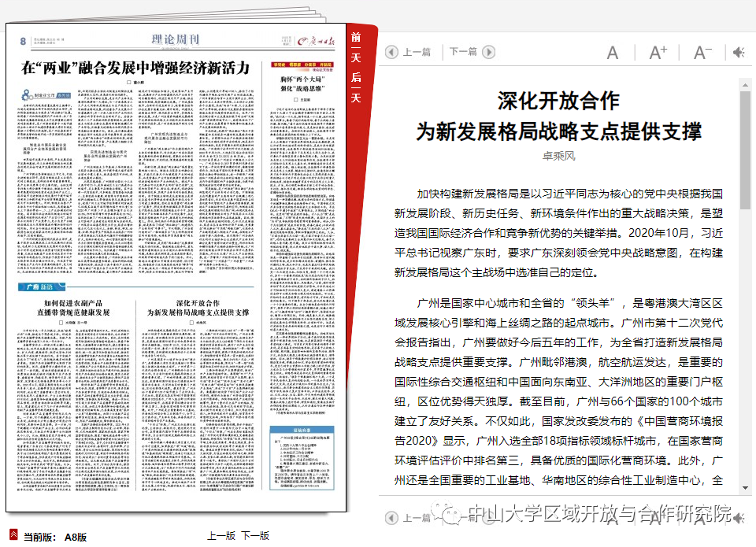Open the 胸怀“两个大局” 强化“战略思维” article on the page
Screen dimensions: 756x547
(302, 83)
